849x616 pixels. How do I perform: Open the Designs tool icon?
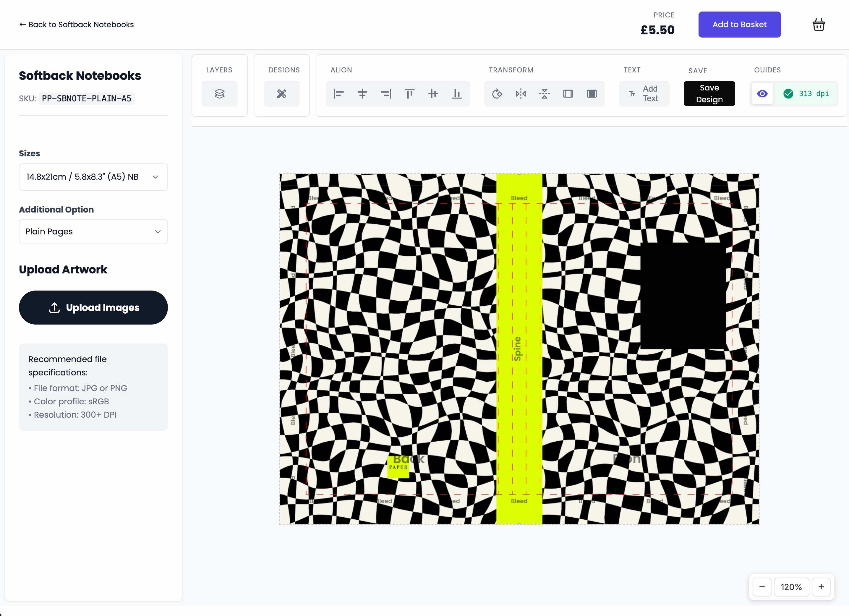pos(281,94)
